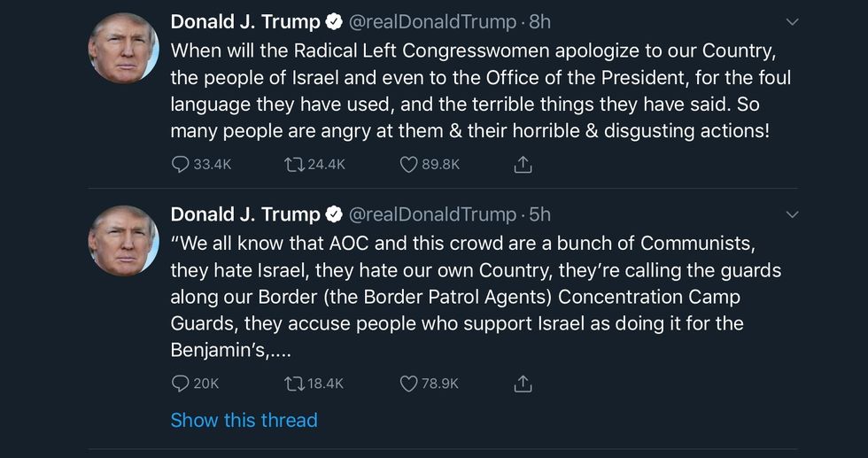The height and width of the screenshot is (458, 868).
Task: Open the profile picture beside the second tweet
Action: pyautogui.click(x=123, y=240)
